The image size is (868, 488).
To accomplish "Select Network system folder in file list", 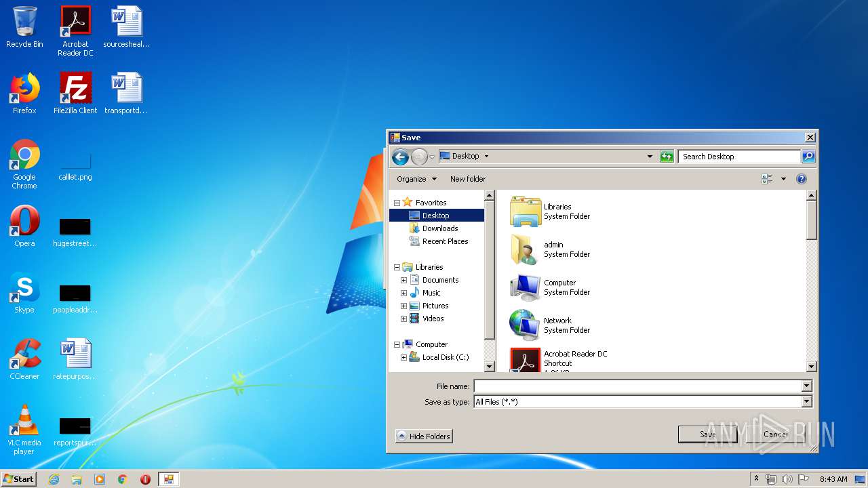I will pyautogui.click(x=550, y=325).
